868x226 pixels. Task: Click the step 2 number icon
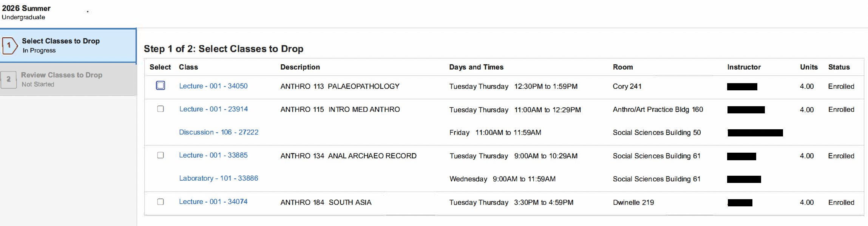pos(9,79)
